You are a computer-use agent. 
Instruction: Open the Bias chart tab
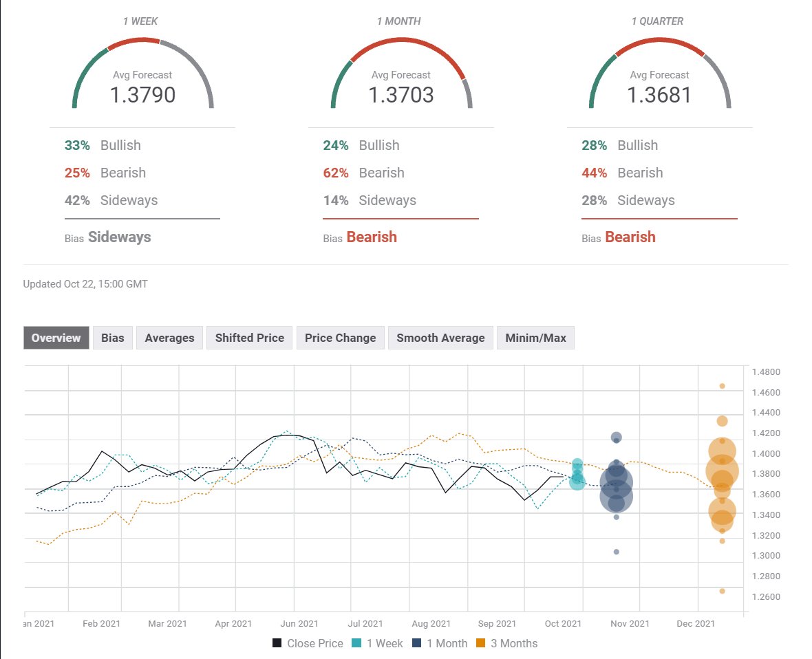point(113,338)
